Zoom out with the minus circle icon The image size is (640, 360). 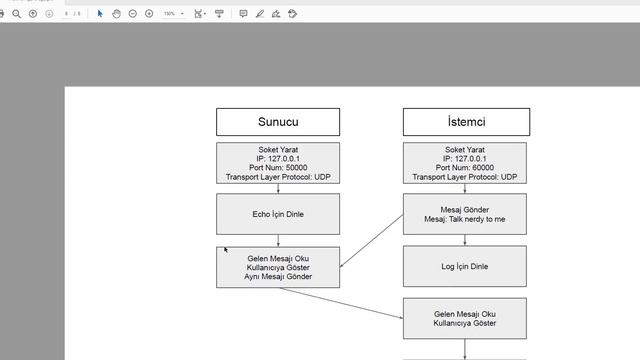point(133,14)
